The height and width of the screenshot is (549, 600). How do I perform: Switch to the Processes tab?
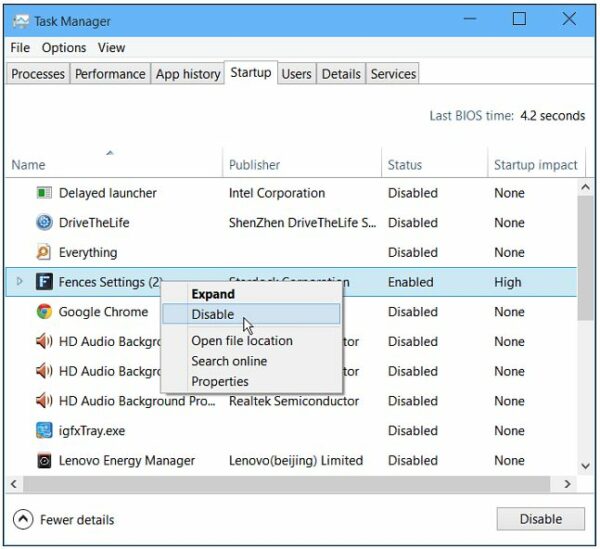[38, 74]
